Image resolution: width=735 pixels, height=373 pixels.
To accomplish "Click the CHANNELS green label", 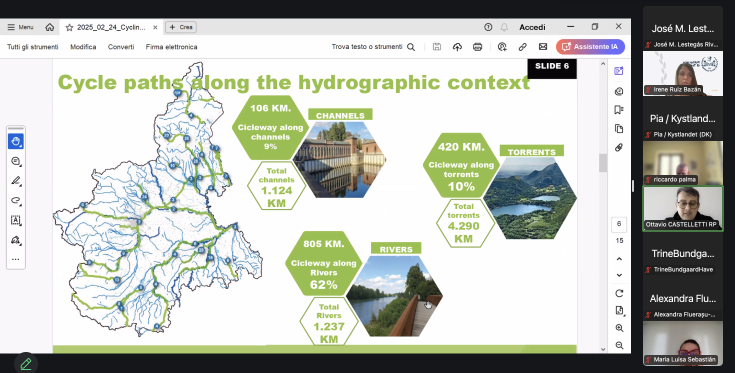I will coord(340,115).
